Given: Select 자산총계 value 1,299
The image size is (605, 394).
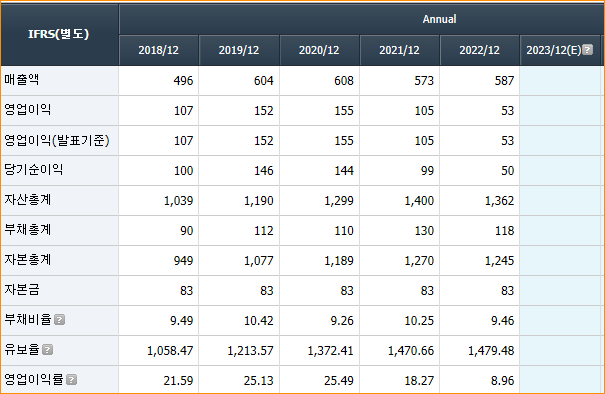Looking at the screenshot, I should click(339, 201).
